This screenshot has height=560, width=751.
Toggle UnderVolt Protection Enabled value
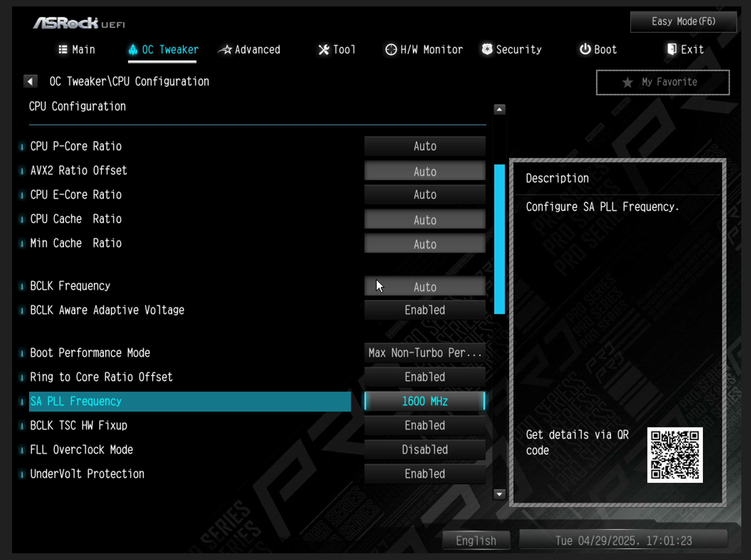[x=425, y=474]
